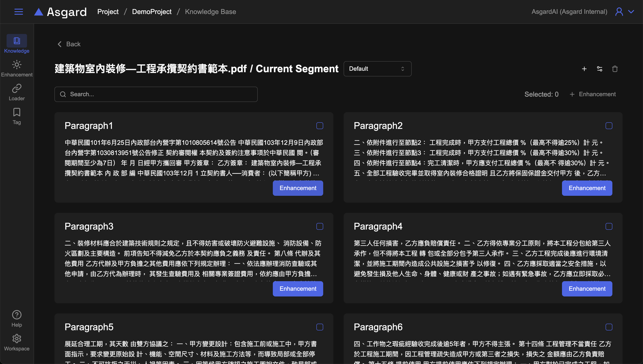Expand the Default segment dropdown

(377, 69)
